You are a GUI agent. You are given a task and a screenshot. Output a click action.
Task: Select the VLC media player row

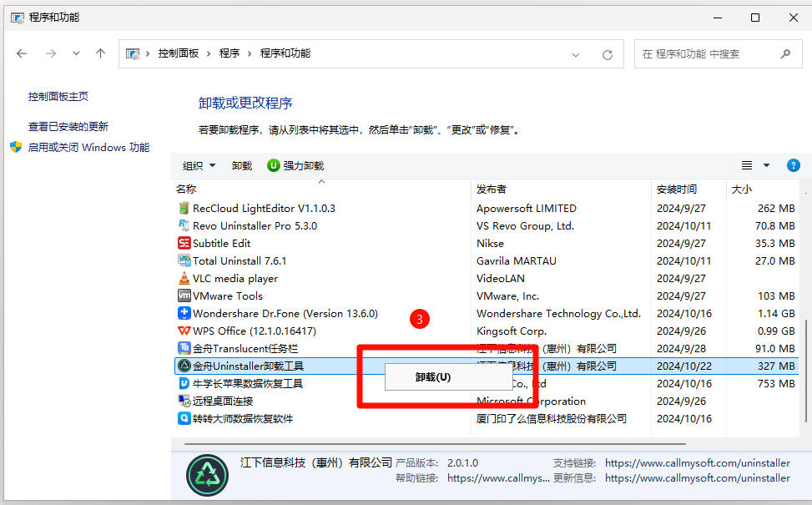[x=487, y=278]
